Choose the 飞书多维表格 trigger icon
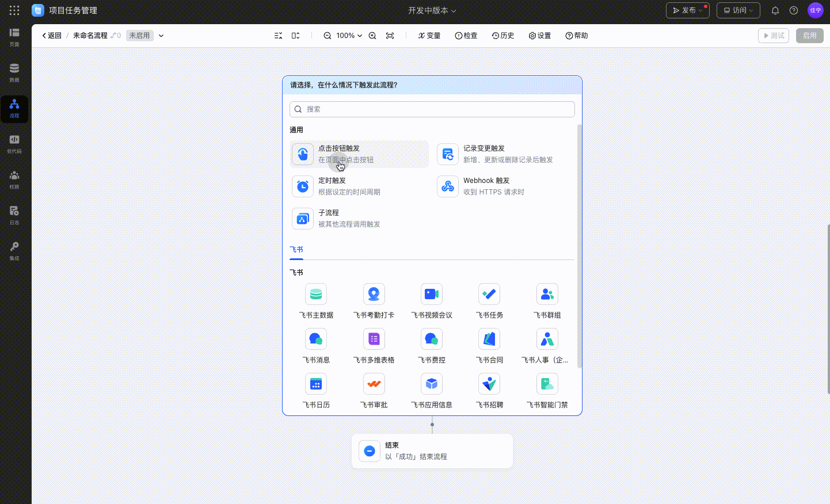 point(374,339)
